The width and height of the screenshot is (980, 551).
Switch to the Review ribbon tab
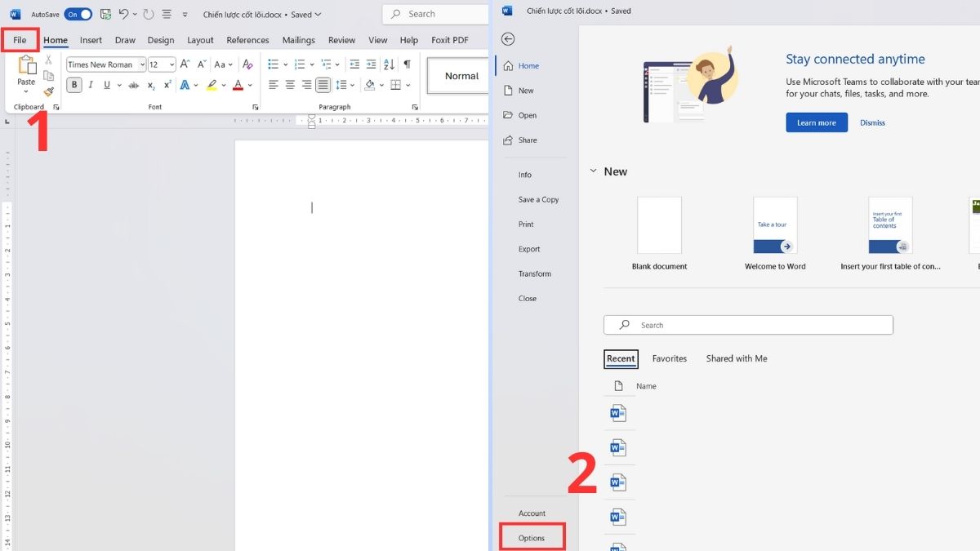pos(341,40)
